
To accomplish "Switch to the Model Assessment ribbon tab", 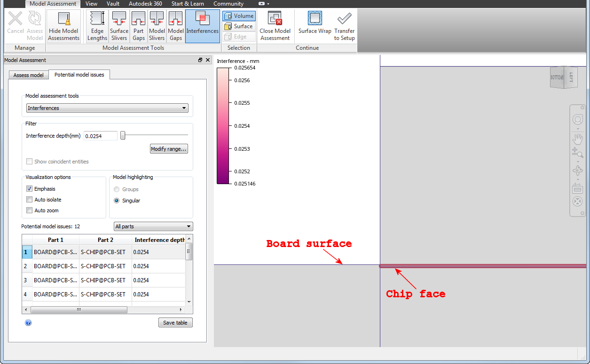I will 53,4.
